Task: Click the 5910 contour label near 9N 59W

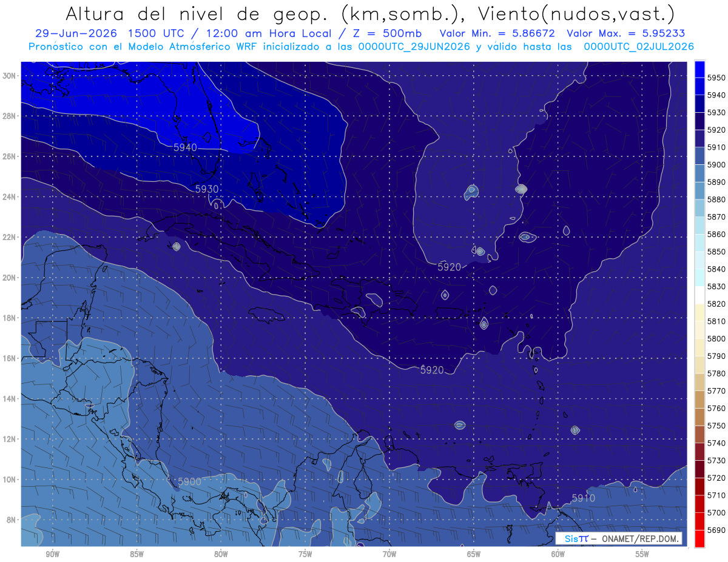Action: pyautogui.click(x=583, y=498)
